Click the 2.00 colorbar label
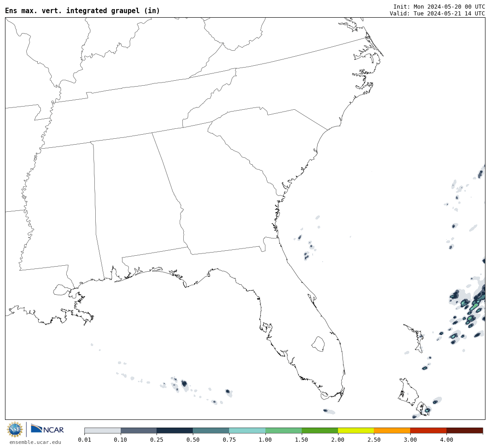Image resolution: width=490 pixels, height=448 pixels. coord(338,439)
